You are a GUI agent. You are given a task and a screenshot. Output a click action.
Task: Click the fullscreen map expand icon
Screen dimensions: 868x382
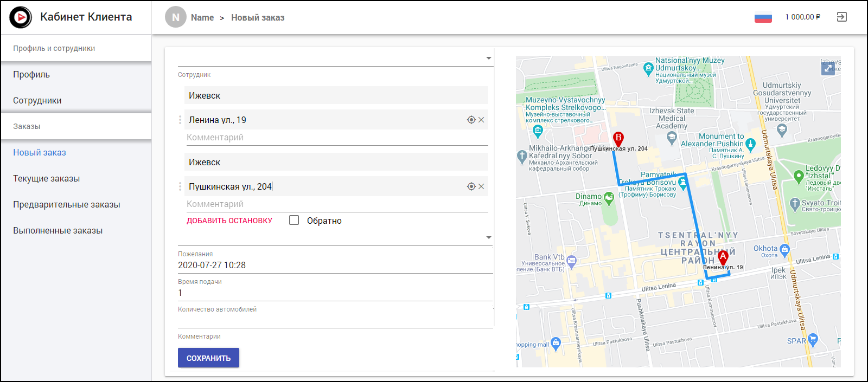point(828,68)
